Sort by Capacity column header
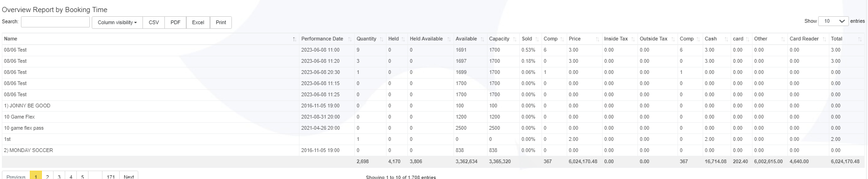Screen dimensions: 868x179 tap(502, 39)
